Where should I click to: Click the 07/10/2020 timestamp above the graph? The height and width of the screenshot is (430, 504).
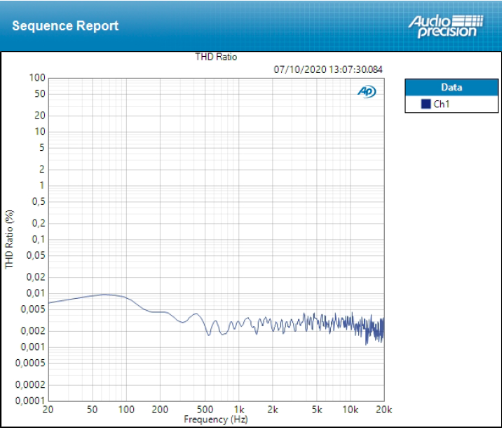pos(328,69)
